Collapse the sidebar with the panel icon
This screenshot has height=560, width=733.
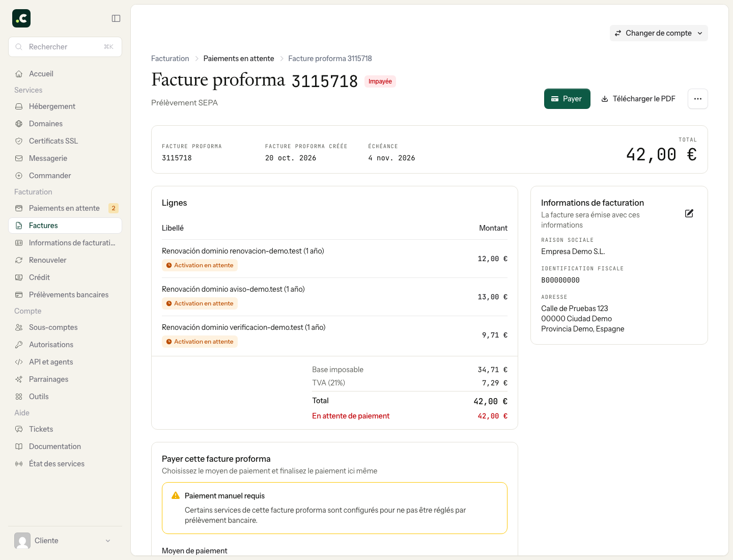coord(116,18)
